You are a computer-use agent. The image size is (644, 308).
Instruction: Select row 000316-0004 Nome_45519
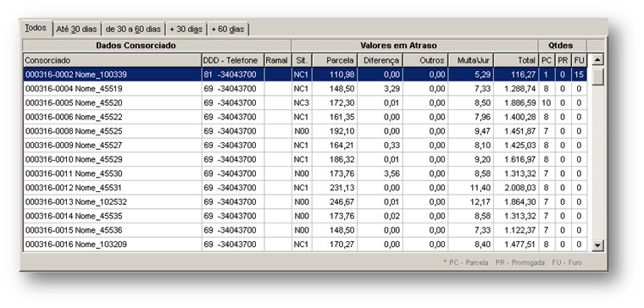(x=305, y=89)
